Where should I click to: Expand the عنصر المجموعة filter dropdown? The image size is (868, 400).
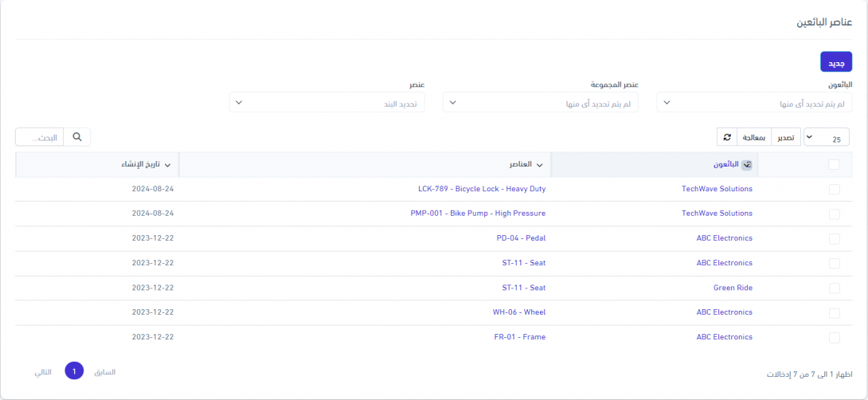(x=541, y=103)
